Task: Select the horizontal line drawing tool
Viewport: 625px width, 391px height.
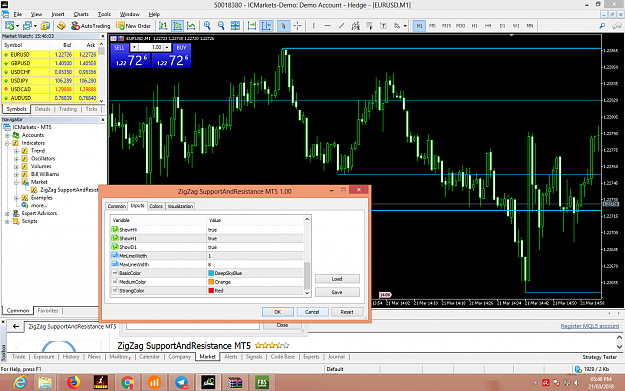Action: click(x=328, y=26)
